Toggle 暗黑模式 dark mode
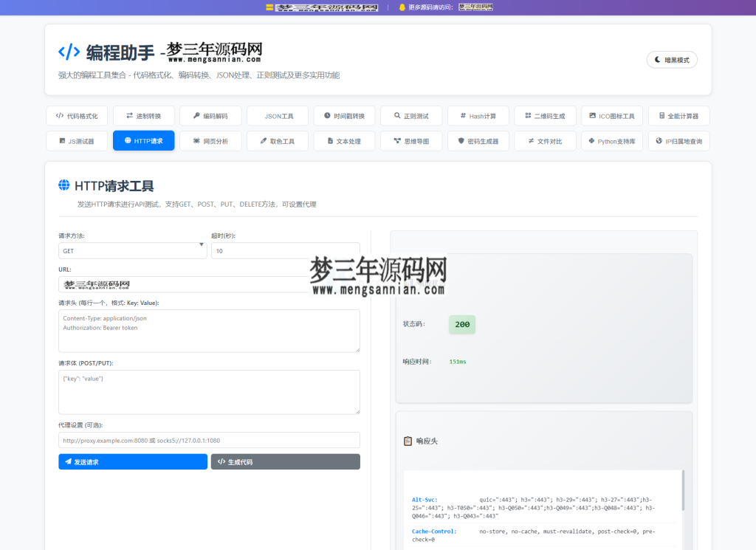The image size is (756, 550). tap(673, 60)
